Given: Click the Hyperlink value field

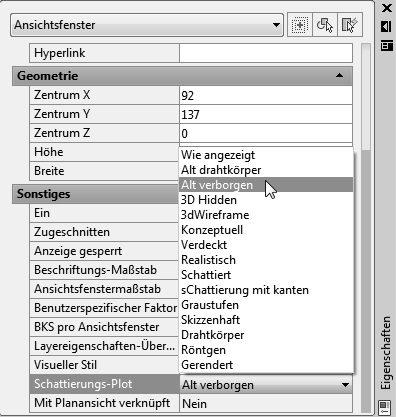Looking at the screenshot, I should 266,53.
